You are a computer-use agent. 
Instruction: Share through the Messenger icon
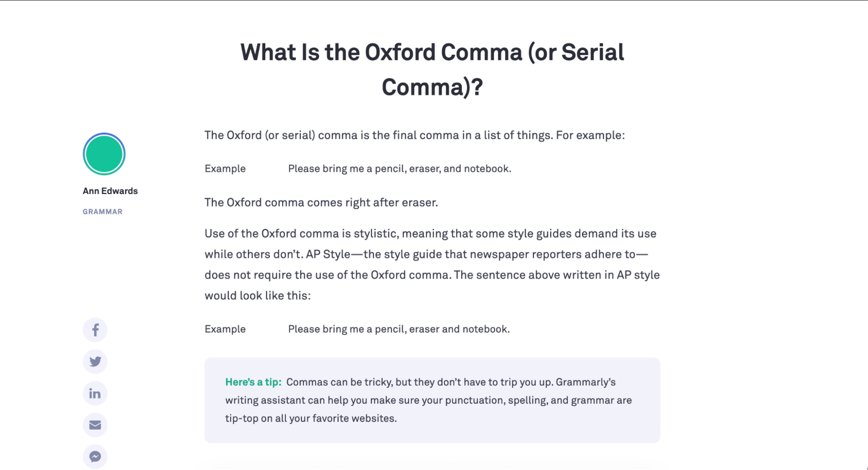[95, 456]
